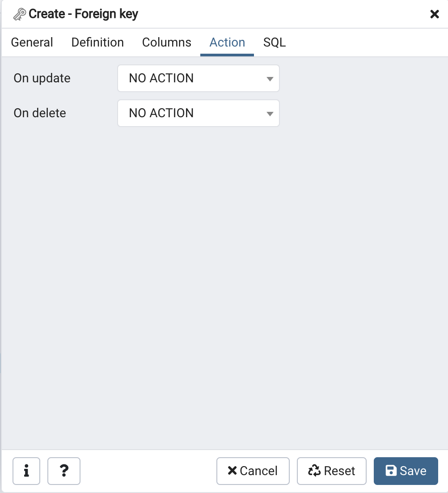Close the Create Foreign key dialog
448x493 pixels.
(434, 14)
